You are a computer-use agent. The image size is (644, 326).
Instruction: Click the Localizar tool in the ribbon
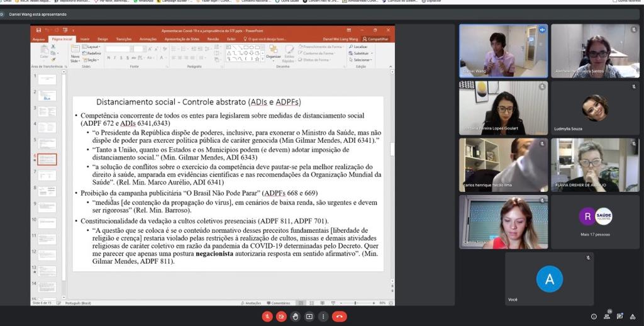[x=358, y=47]
